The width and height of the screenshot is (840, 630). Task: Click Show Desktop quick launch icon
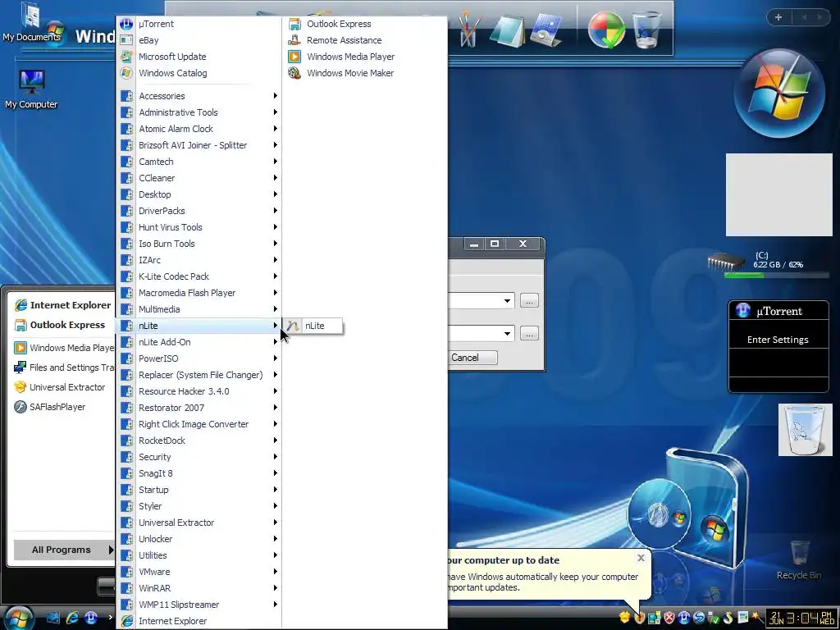pos(53,617)
